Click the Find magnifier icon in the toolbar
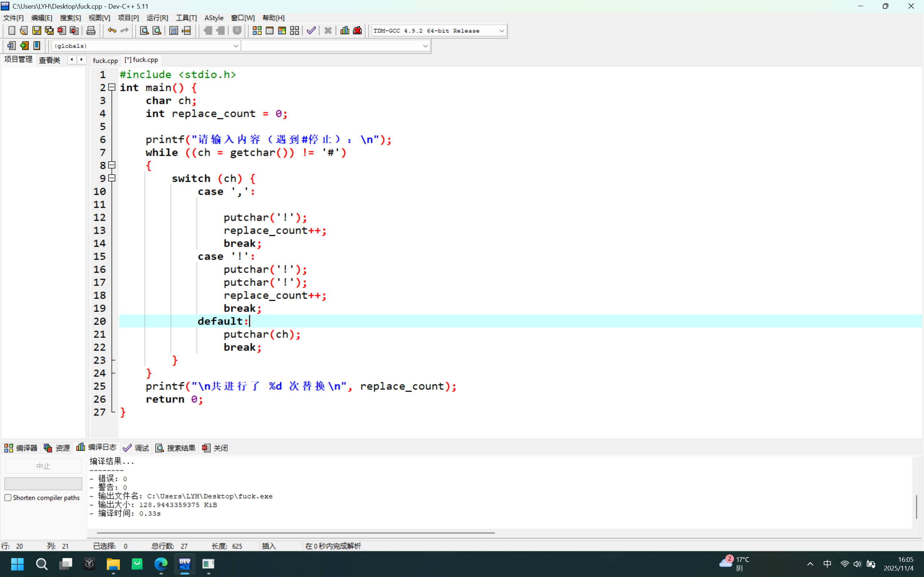 [x=144, y=31]
